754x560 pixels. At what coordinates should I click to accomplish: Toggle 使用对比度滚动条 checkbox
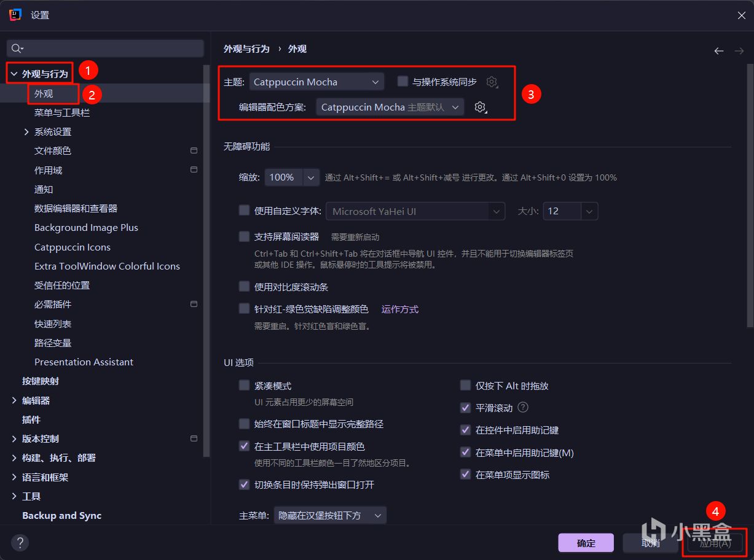coord(244,286)
